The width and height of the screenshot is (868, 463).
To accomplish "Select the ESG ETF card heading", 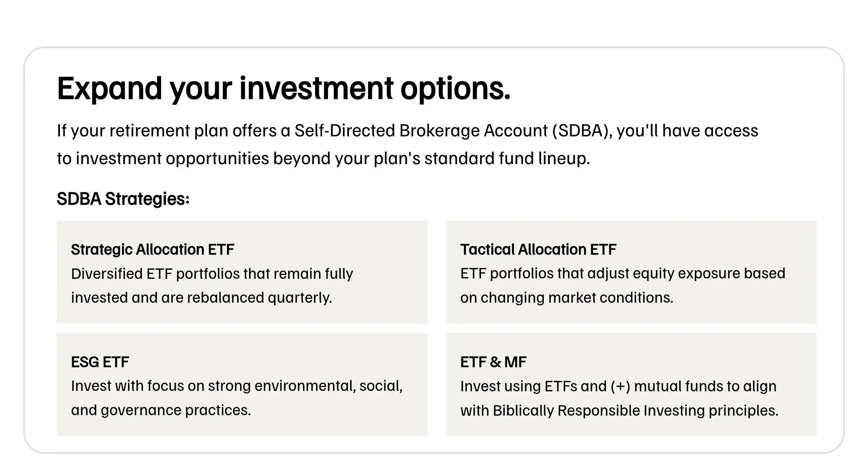I will [x=100, y=362].
